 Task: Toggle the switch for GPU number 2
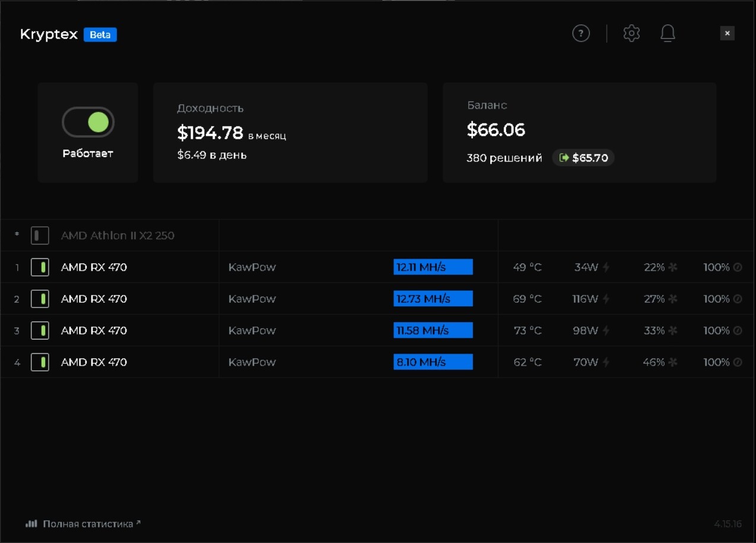(x=40, y=299)
